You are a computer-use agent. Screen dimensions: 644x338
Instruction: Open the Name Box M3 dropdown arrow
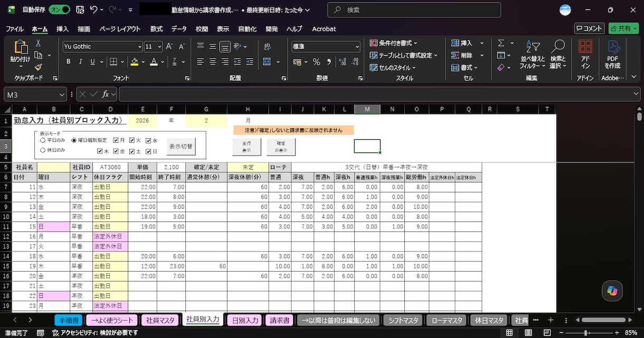[x=62, y=94]
